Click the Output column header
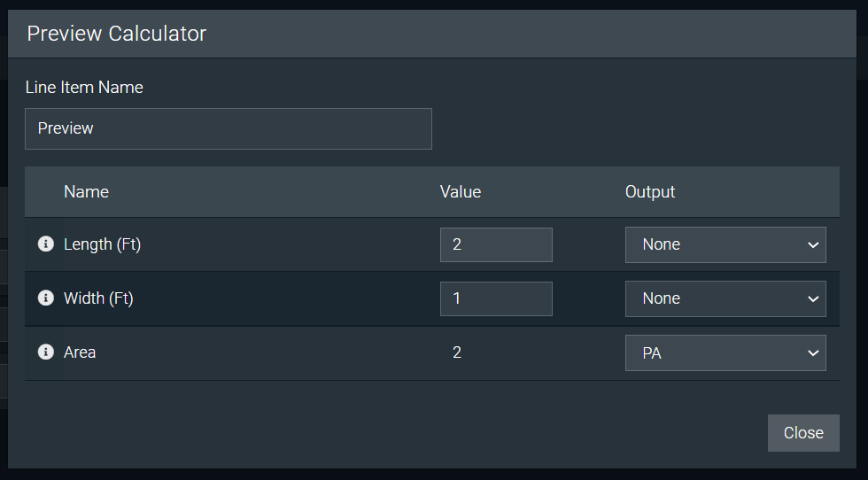This screenshot has height=480, width=868. click(x=650, y=191)
